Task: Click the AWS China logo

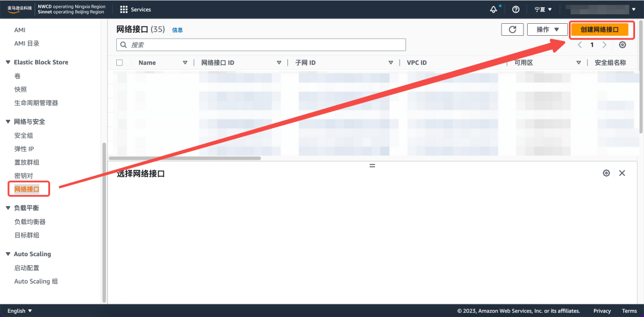Action: (x=19, y=9)
